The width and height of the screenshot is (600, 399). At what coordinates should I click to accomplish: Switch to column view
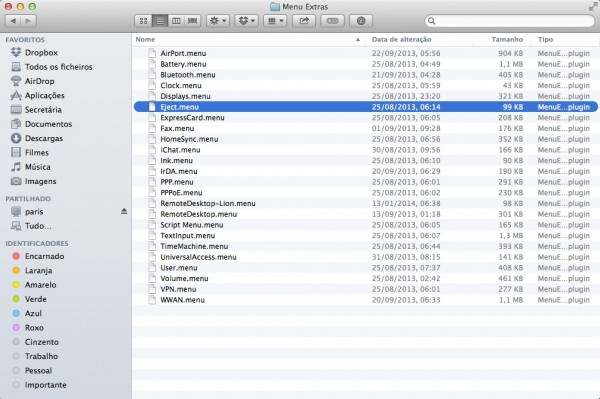pos(176,21)
